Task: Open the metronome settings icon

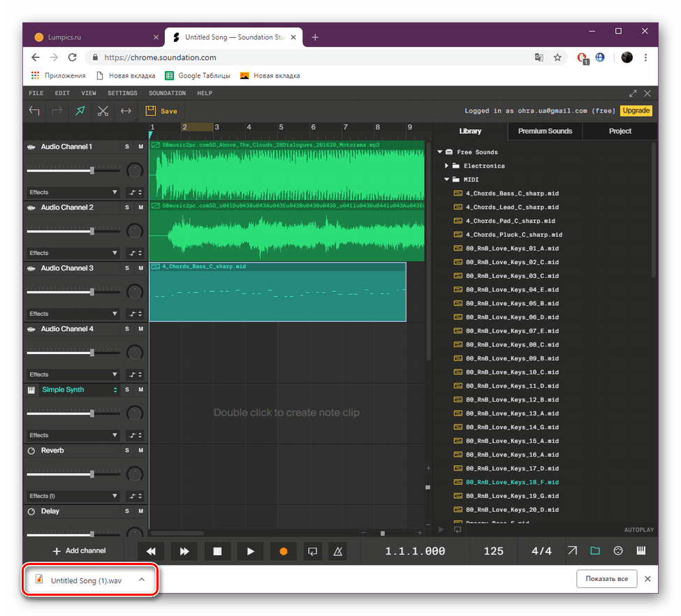Action: click(x=337, y=551)
